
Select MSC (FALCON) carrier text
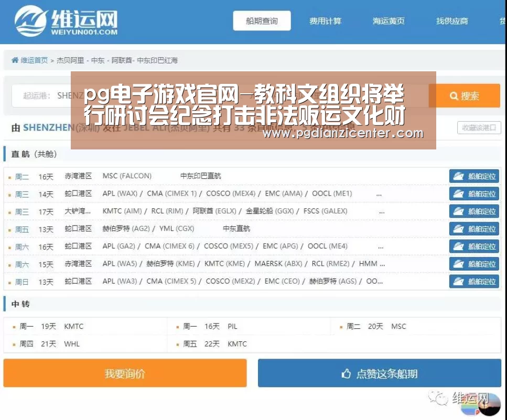[x=127, y=176]
